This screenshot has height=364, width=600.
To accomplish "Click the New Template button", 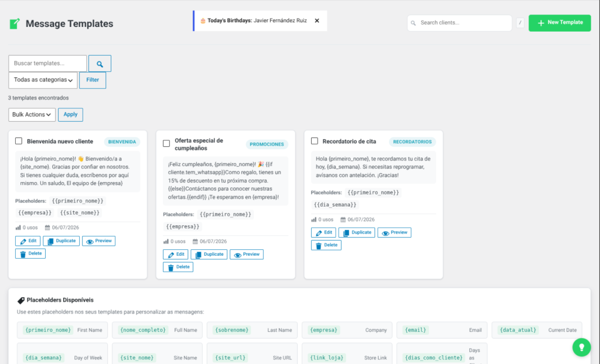I will coord(560,23).
